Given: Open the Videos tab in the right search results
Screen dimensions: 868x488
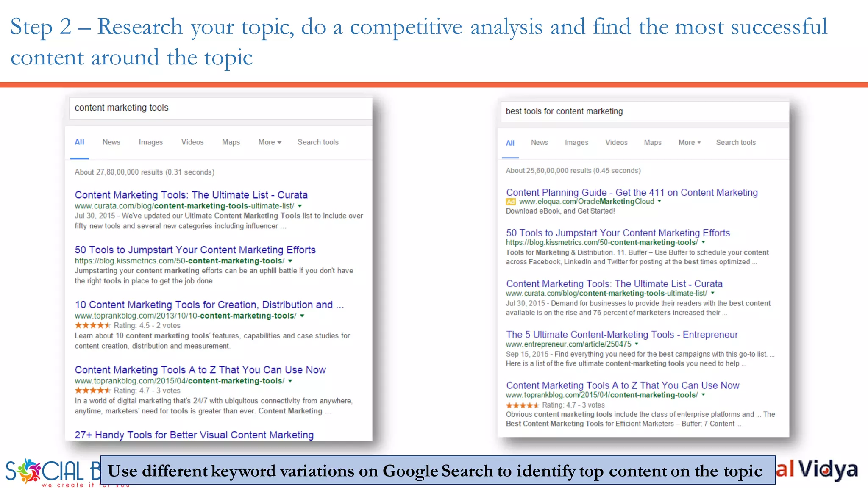Looking at the screenshot, I should tap(616, 143).
